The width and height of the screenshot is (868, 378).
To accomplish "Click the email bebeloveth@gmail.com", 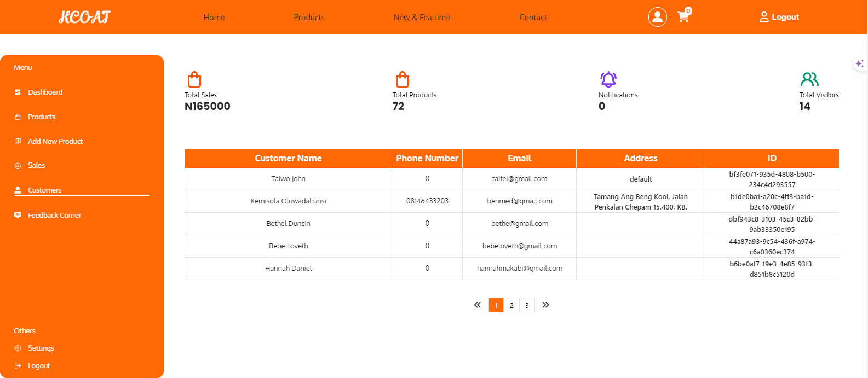I will [x=520, y=246].
